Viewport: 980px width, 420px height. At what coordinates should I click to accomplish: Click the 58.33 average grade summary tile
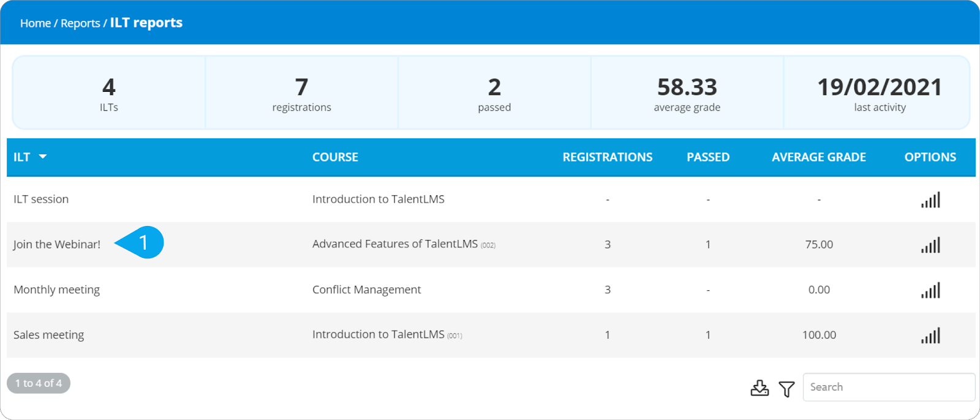coord(687,93)
